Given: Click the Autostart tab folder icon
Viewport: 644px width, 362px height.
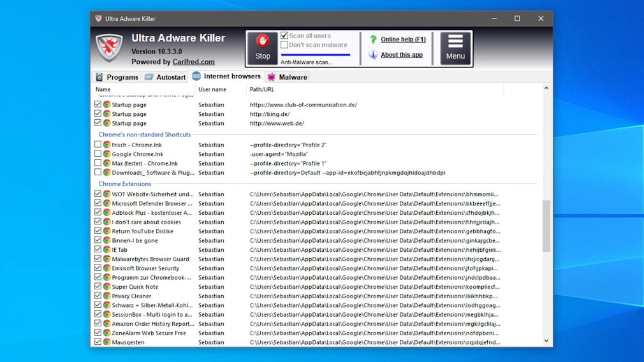Looking at the screenshot, I should coord(149,76).
